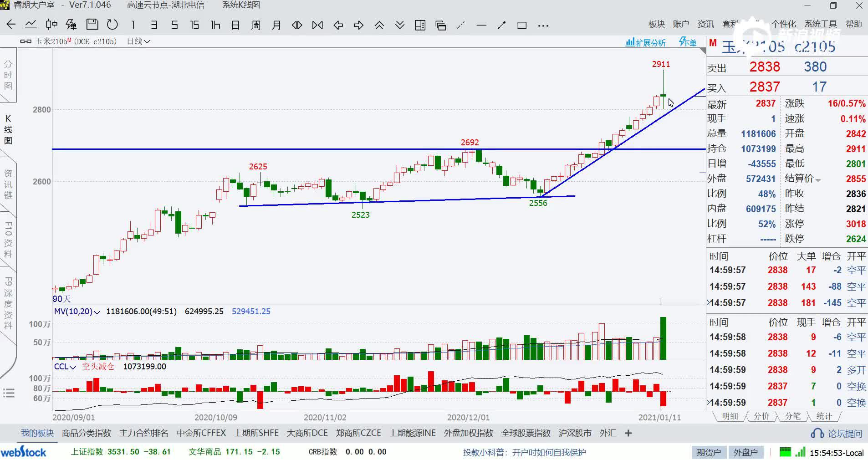Open the CCL indicator dropdown
This screenshot has width=868, height=460.
65,367
